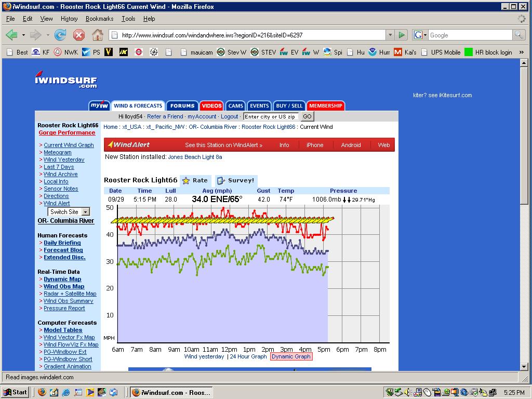The width and height of the screenshot is (532, 399).
Task: Open the 24 Hour Graph link
Action: (x=248, y=356)
